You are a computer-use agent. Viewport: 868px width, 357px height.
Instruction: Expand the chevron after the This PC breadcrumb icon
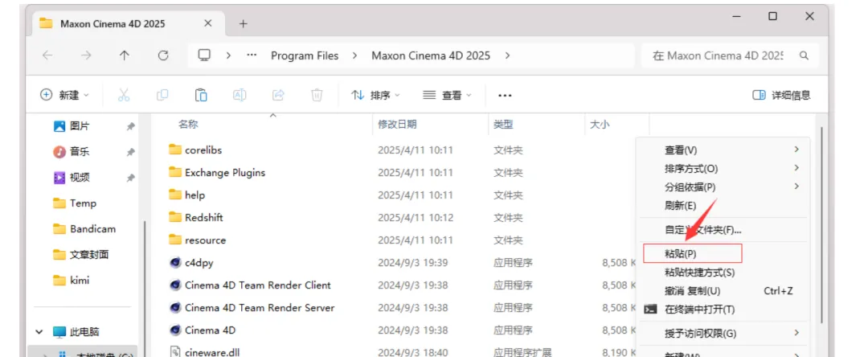228,55
